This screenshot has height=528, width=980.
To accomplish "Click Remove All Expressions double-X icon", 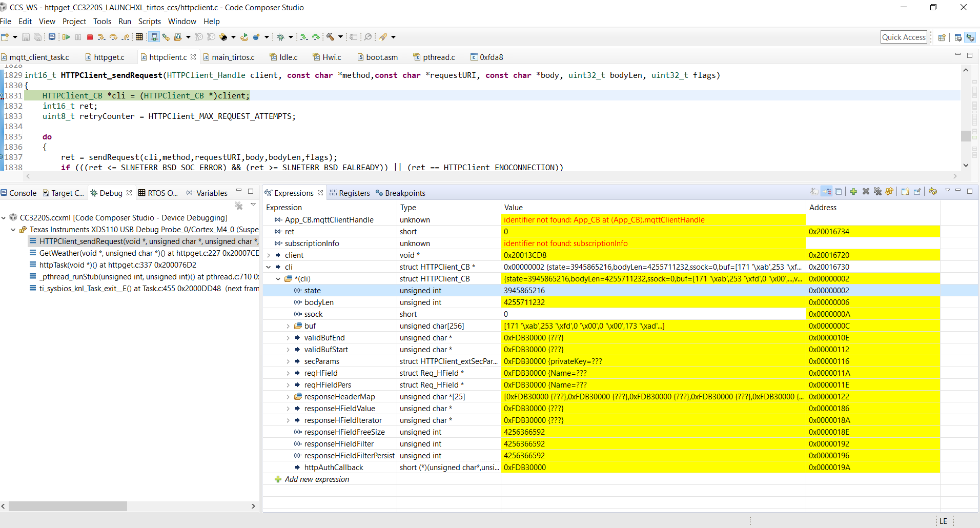I will [x=877, y=192].
